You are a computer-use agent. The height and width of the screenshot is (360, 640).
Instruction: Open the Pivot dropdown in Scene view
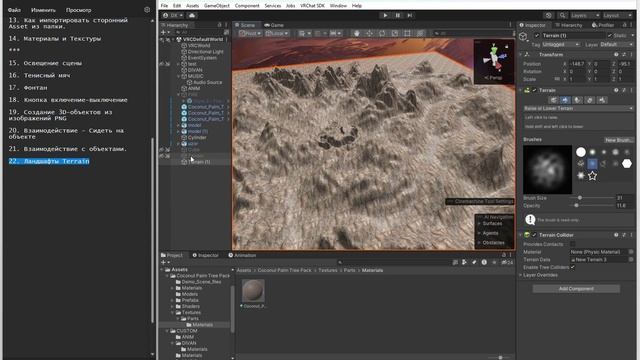pyautogui.click(x=250, y=33)
